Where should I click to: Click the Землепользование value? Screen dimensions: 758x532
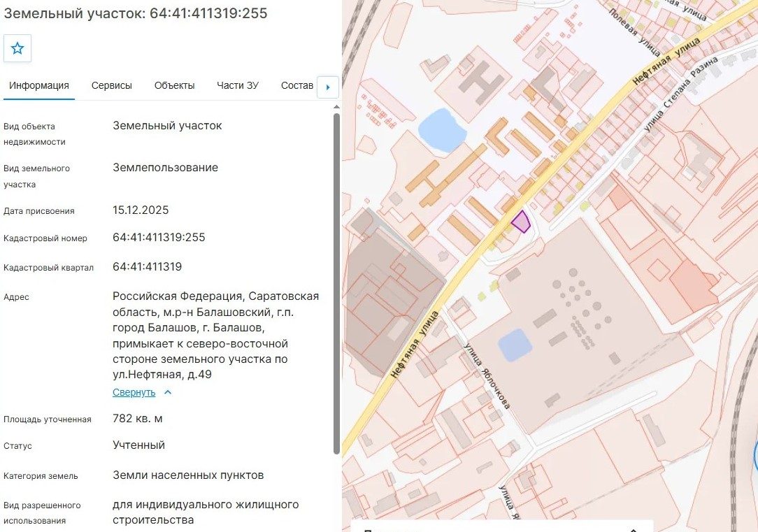point(165,168)
